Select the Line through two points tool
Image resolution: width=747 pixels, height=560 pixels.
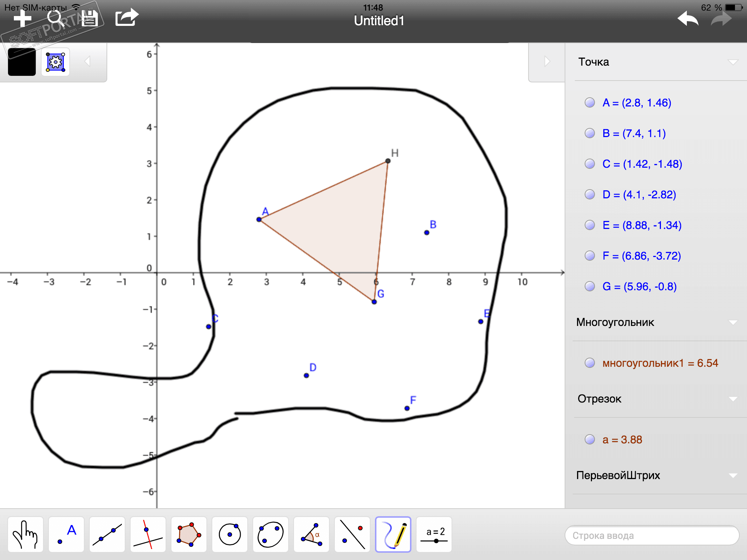pos(107,534)
